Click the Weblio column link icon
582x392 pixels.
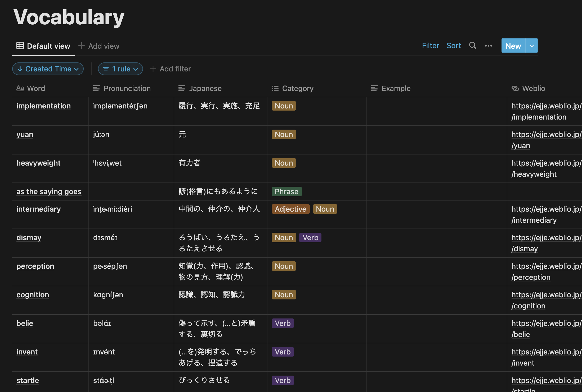click(x=515, y=88)
